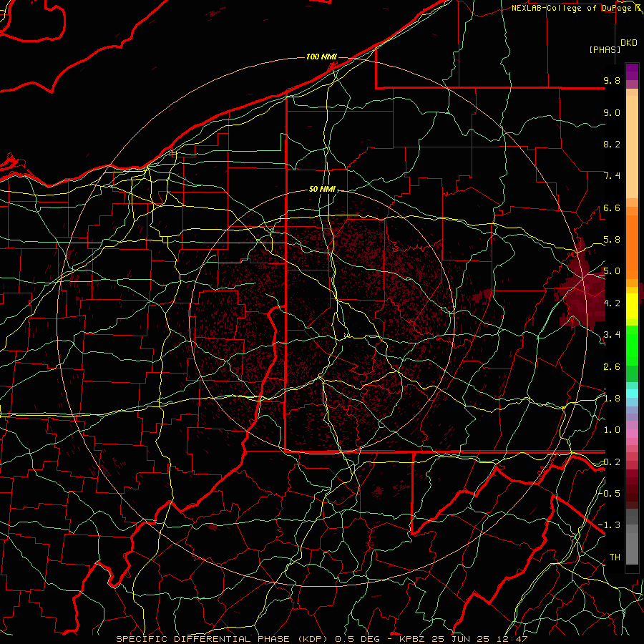The image size is (644, 644).
Task: Select the 9.0 value on color scale
Action: coord(612,112)
